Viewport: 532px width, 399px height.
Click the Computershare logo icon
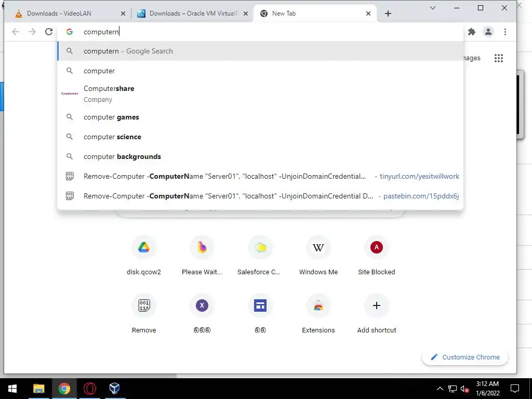click(70, 94)
